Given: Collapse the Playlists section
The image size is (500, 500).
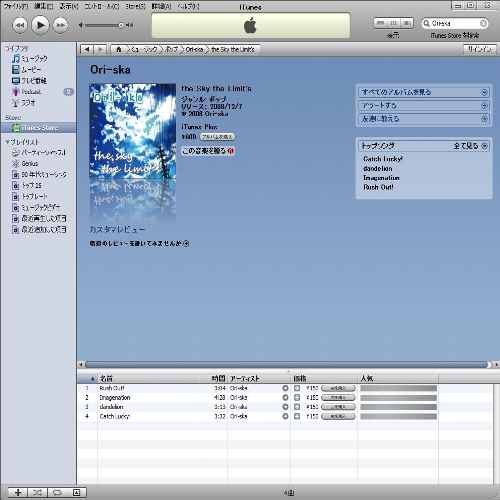Looking at the screenshot, I should [7, 142].
